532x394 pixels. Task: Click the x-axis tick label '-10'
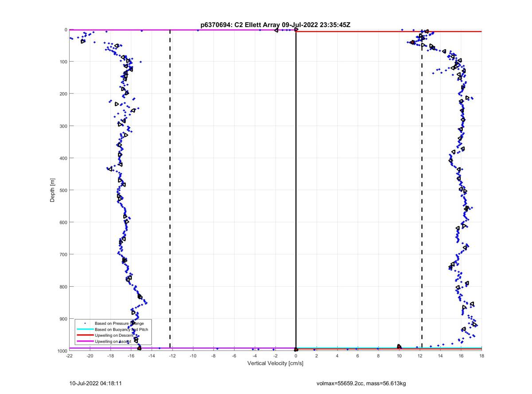[193, 355]
